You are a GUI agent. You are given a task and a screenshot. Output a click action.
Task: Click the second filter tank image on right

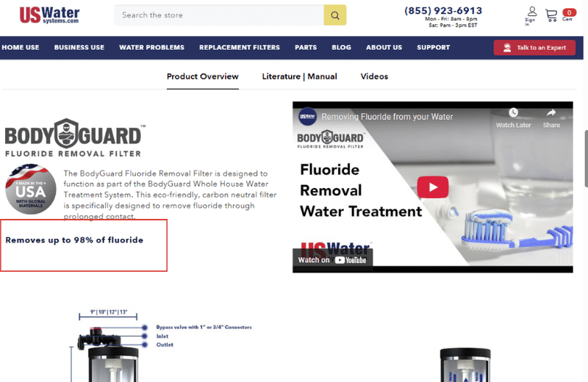pos(465,365)
